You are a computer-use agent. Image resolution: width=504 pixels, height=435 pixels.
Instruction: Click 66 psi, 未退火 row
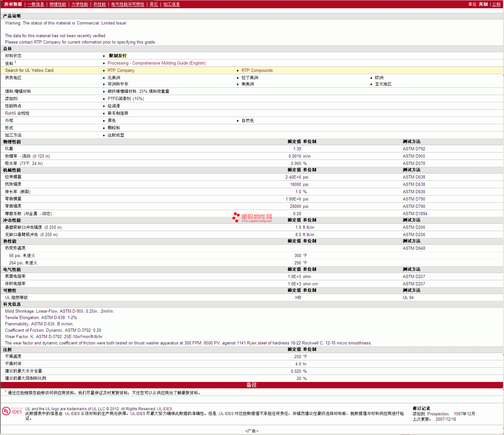252,255
